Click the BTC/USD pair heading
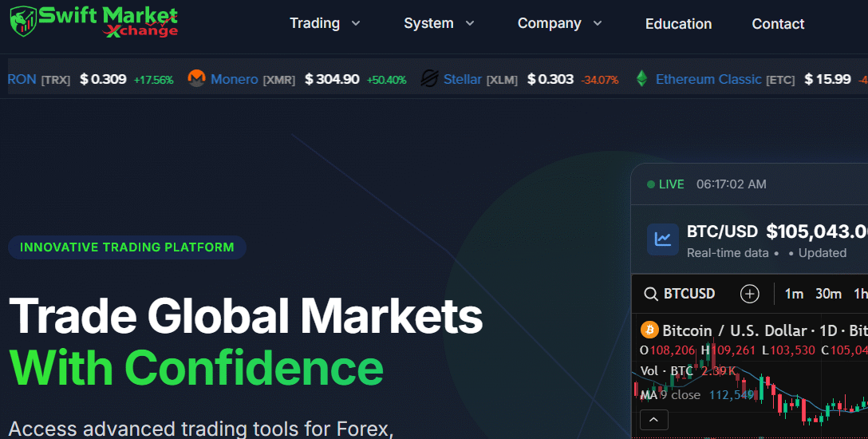 [722, 231]
